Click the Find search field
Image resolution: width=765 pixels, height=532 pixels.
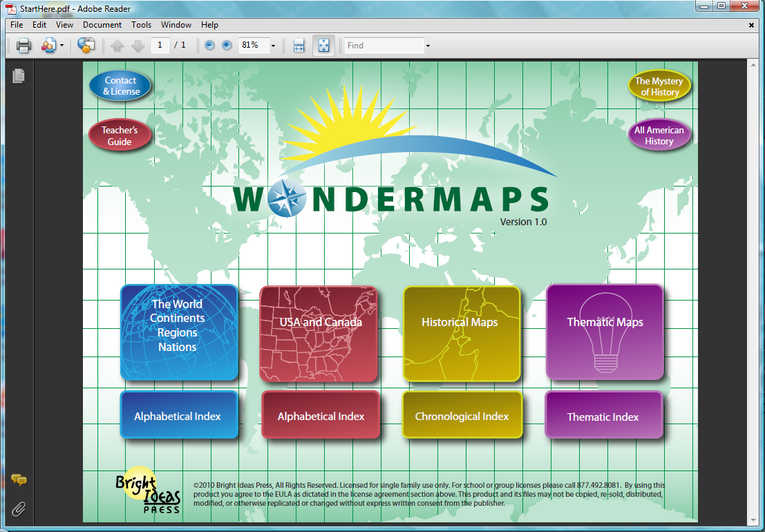(x=384, y=46)
